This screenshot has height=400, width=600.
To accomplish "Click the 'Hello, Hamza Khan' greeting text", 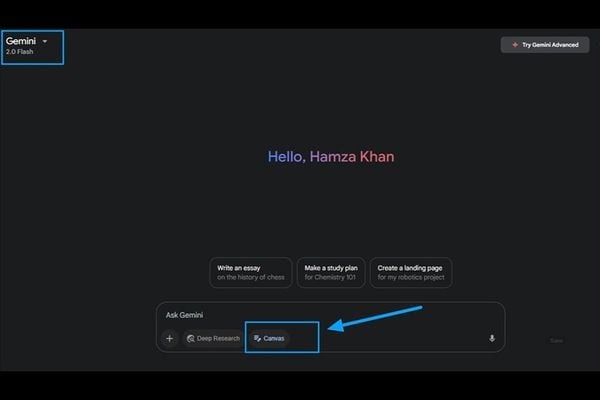I will (x=337, y=157).
